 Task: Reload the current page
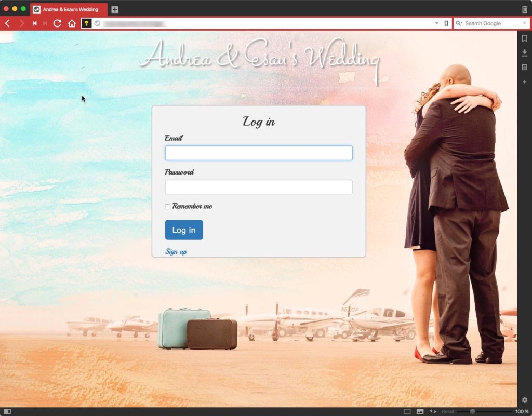(57, 23)
